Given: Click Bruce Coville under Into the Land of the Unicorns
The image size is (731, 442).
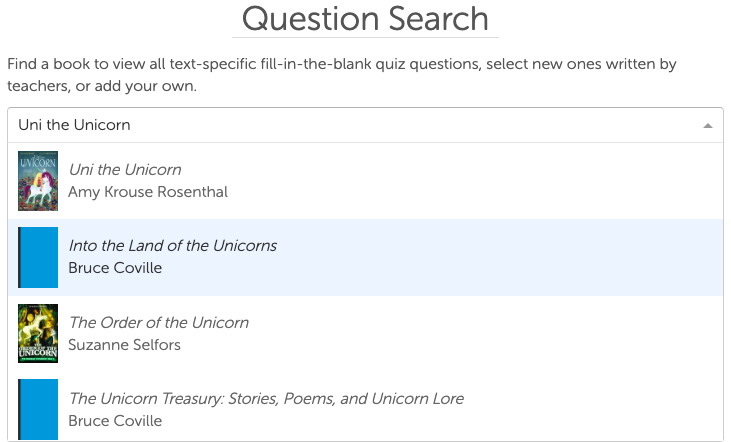Looking at the screenshot, I should tap(115, 268).
